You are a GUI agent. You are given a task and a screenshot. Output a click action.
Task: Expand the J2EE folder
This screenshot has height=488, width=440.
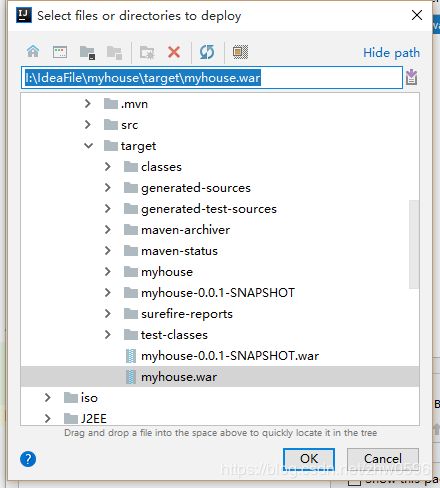[48, 418]
